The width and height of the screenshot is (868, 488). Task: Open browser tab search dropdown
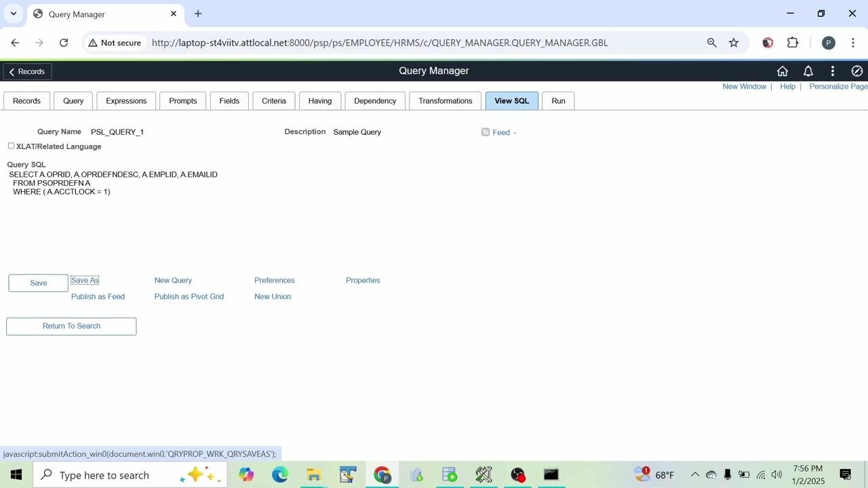(14, 14)
